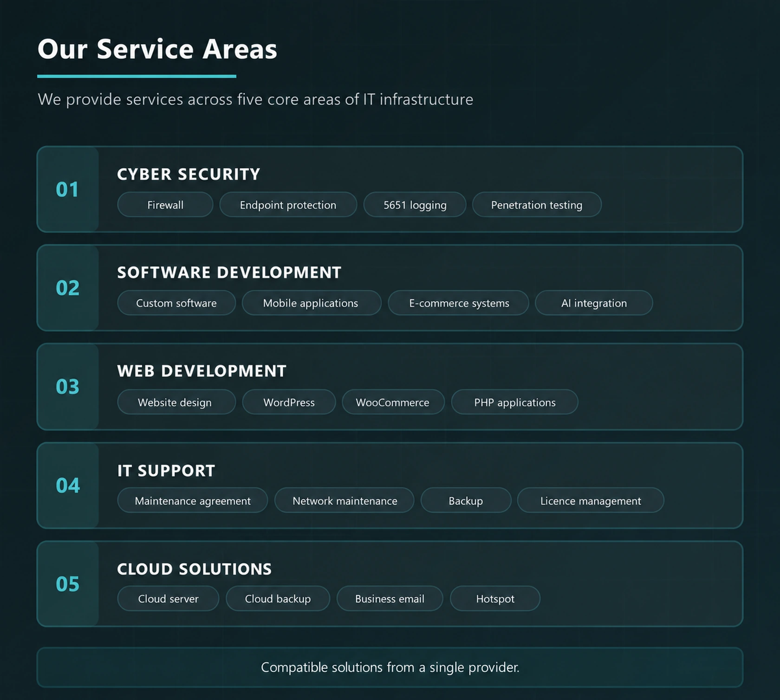Screen dimensions: 780x700
Task: Click the Website design pill
Action: [x=176, y=402]
